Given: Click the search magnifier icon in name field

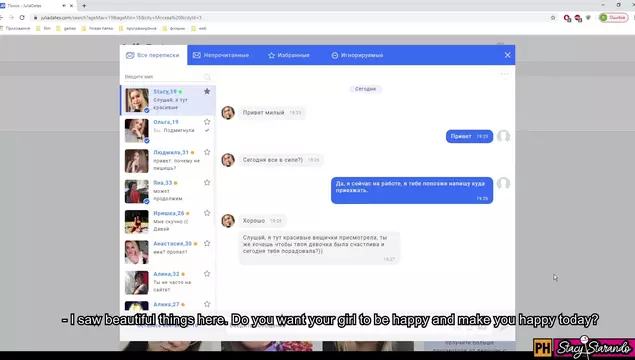Looking at the screenshot, I should (x=207, y=77).
